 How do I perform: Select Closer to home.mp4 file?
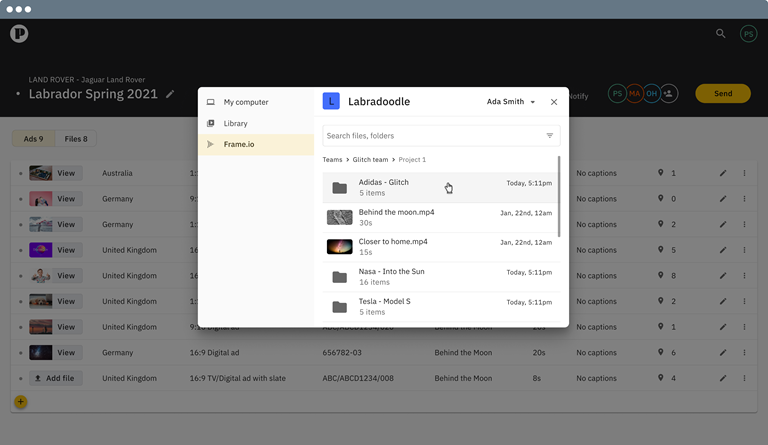[x=440, y=247]
